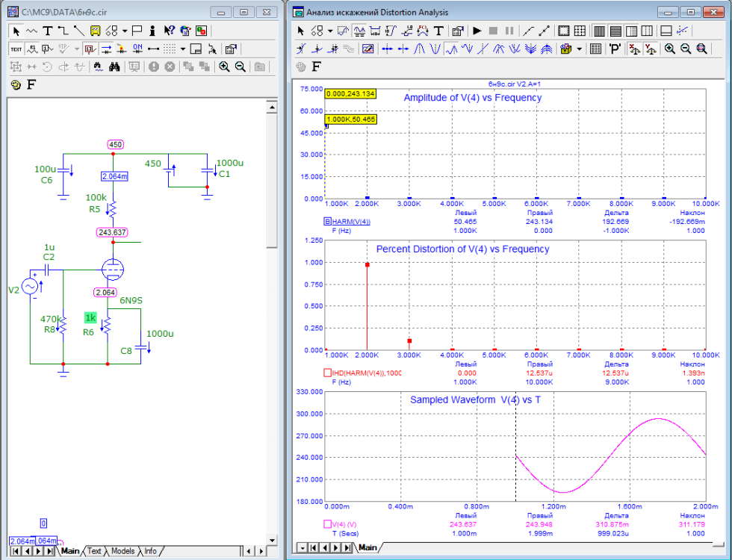Screen dimensions: 732x560
Task: Click the context help arrow-question icon
Action: coord(169,31)
